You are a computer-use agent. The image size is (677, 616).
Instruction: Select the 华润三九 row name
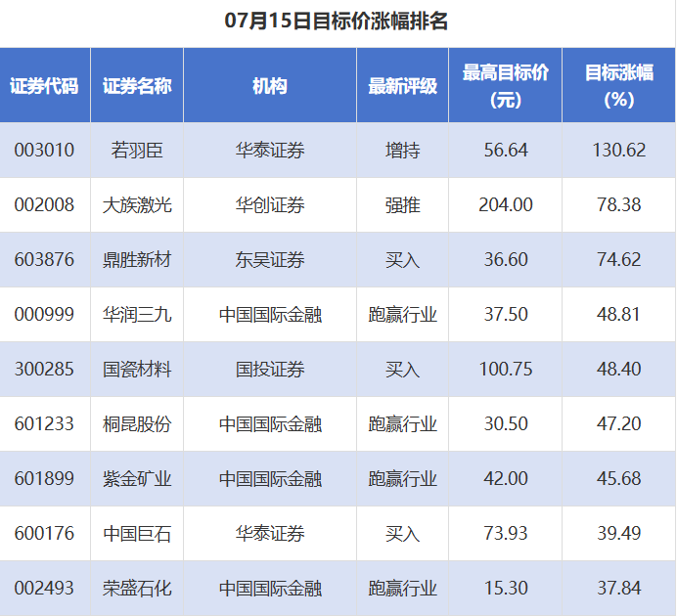[137, 315]
